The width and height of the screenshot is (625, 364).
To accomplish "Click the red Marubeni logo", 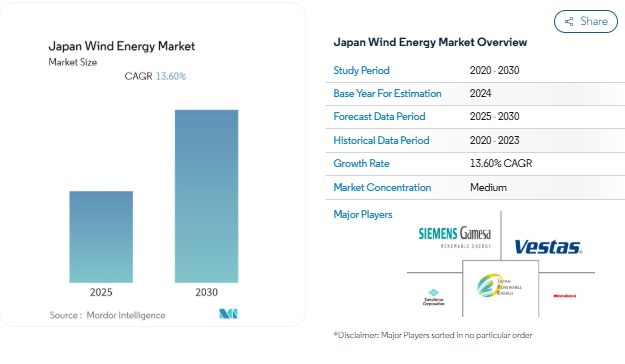I will tap(565, 296).
